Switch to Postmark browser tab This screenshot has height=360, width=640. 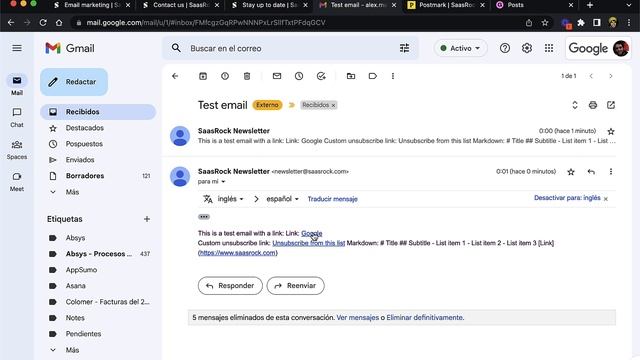[447, 5]
